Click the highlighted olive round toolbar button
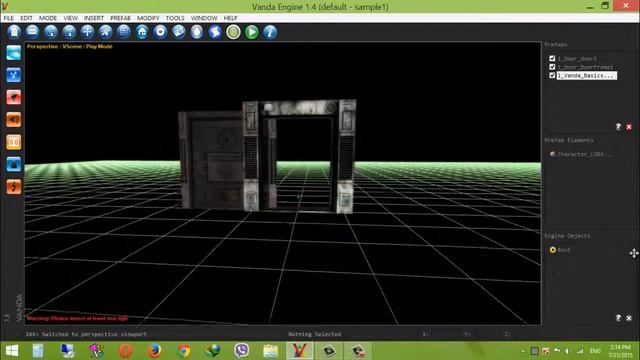 [x=233, y=32]
